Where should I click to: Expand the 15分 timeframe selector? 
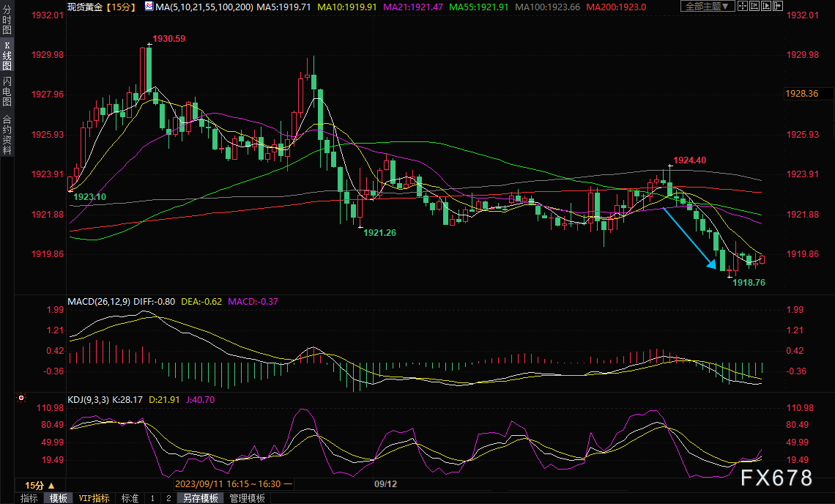point(40,485)
